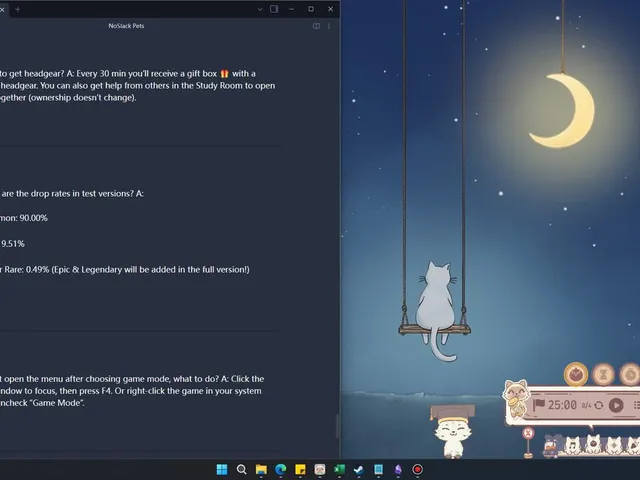Image resolution: width=640 pixels, height=480 pixels.
Task: Expand the tab list chevron dropdown
Action: [260, 9]
